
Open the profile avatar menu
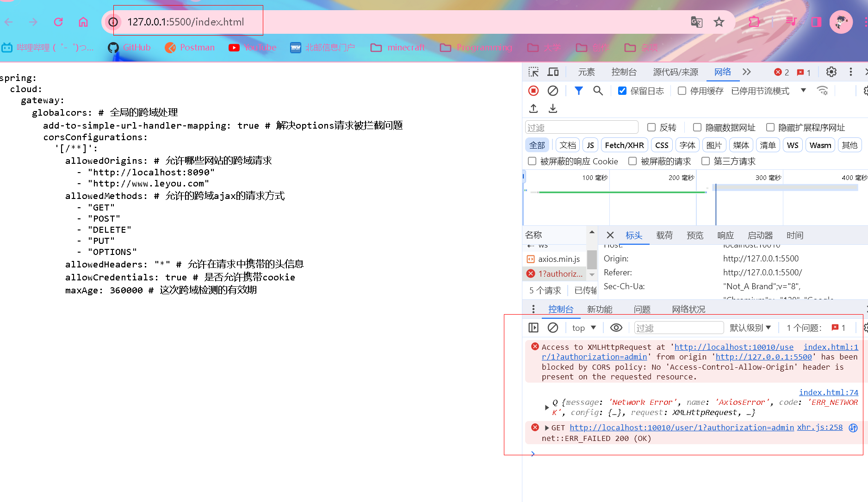pyautogui.click(x=841, y=22)
